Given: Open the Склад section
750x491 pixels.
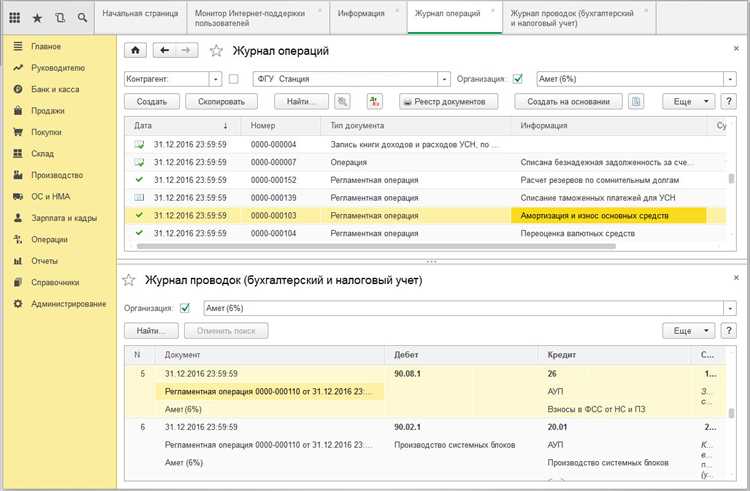Looking at the screenshot, I should click(43, 153).
